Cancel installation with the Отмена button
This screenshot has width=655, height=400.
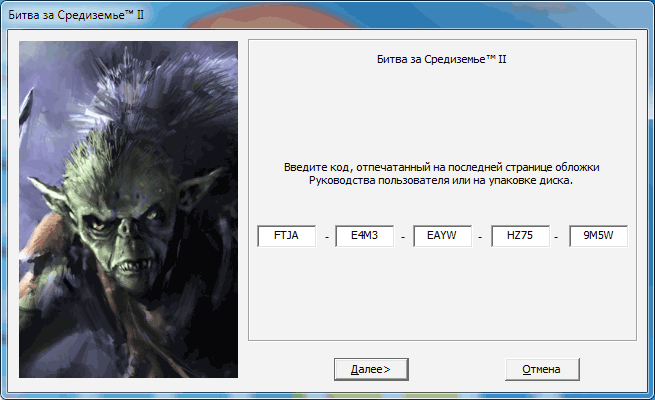(x=542, y=369)
